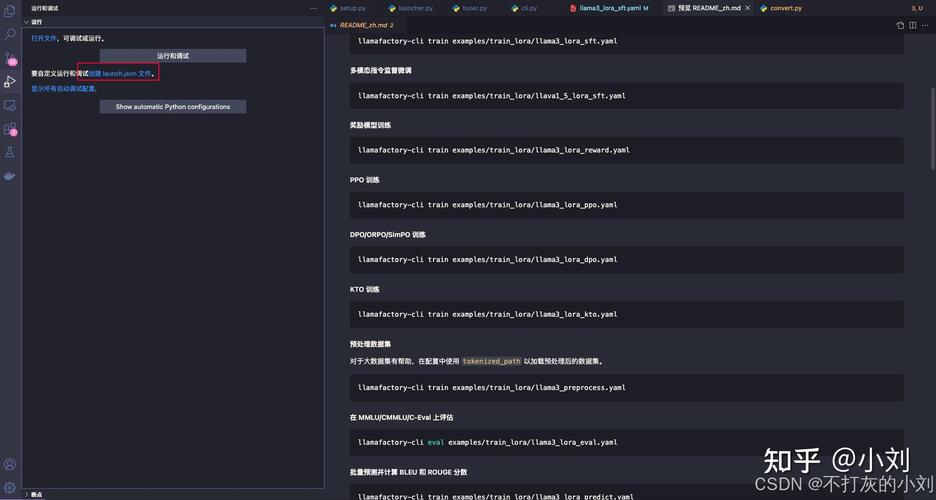Image resolution: width=936 pixels, height=500 pixels.
Task: Expand the 断点 section at bottom
Action: point(33,495)
